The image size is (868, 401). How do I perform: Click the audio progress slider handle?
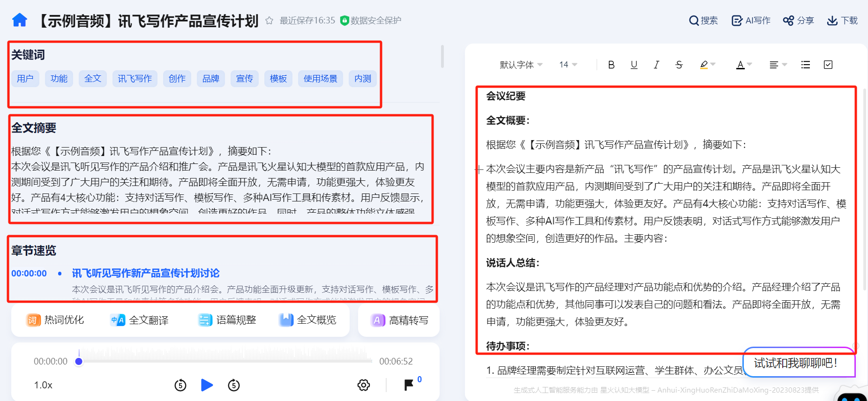(x=79, y=361)
